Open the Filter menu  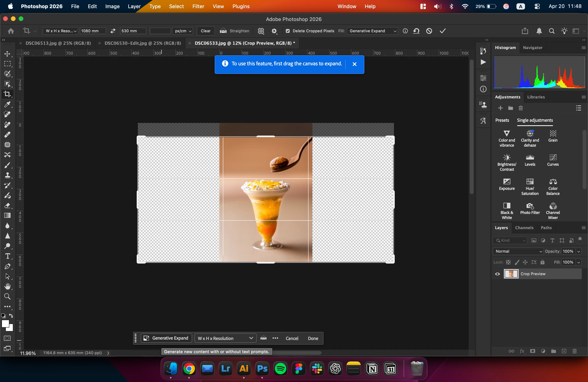pyautogui.click(x=198, y=6)
